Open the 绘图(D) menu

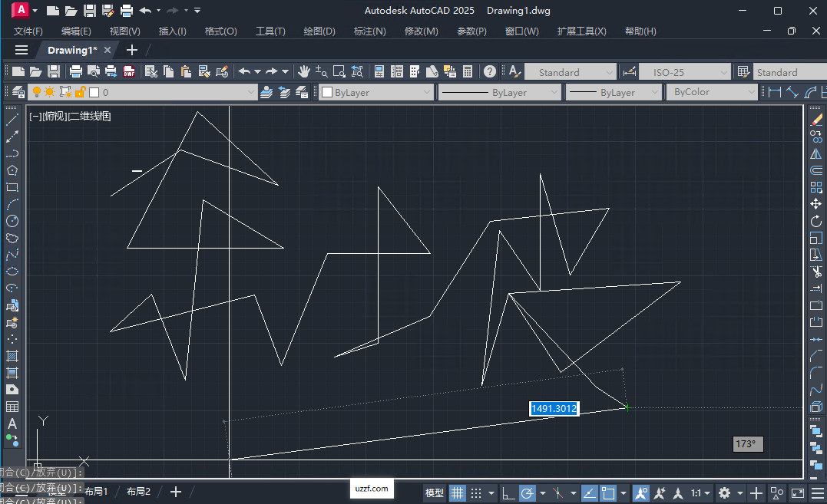(x=319, y=31)
